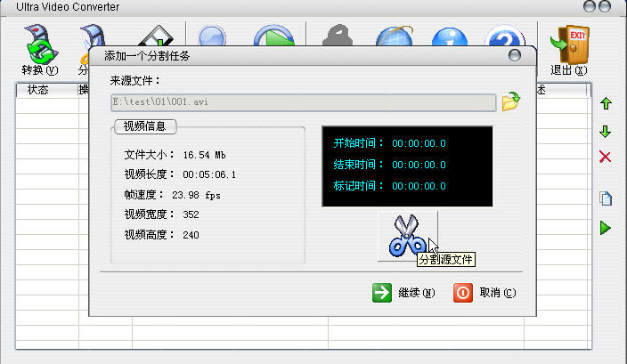627x364 pixels.
Task: Click the 标记时间 mark time value
Action: (419, 186)
